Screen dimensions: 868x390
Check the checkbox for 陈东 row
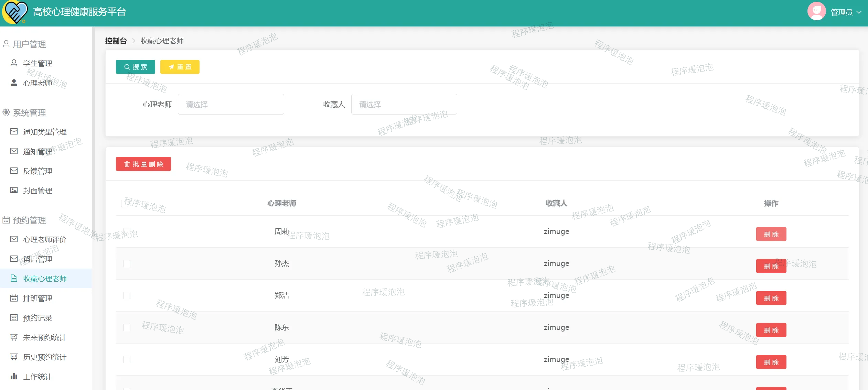(127, 328)
